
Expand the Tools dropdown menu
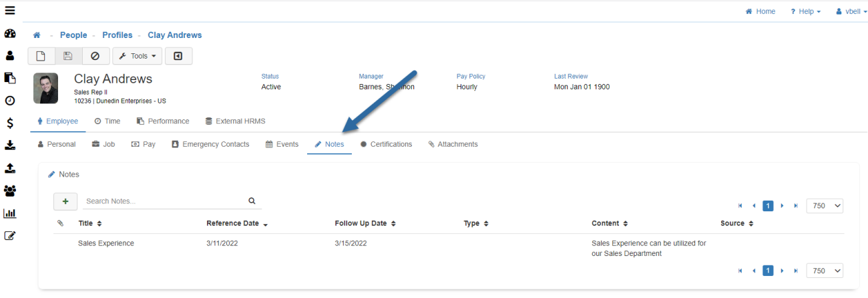[x=137, y=56]
